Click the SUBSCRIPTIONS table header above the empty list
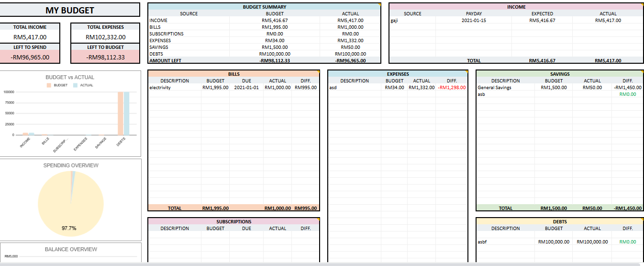This screenshot has width=644, height=266. coord(234,222)
